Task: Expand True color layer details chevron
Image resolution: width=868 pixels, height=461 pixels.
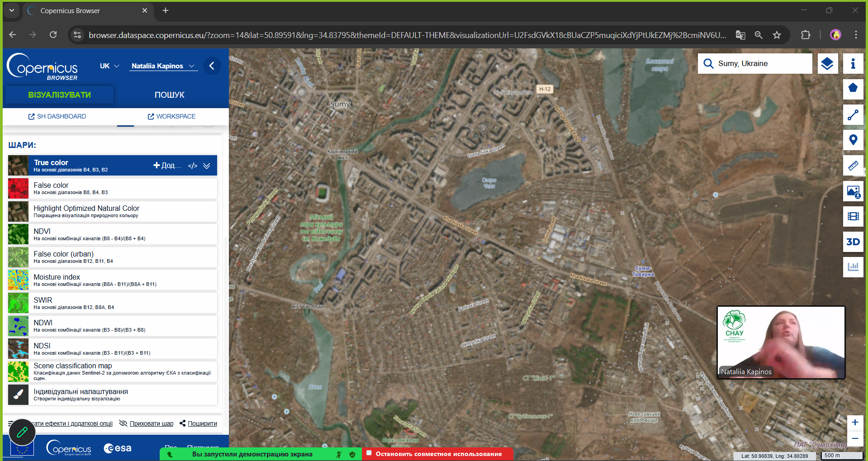Action: coord(207,166)
